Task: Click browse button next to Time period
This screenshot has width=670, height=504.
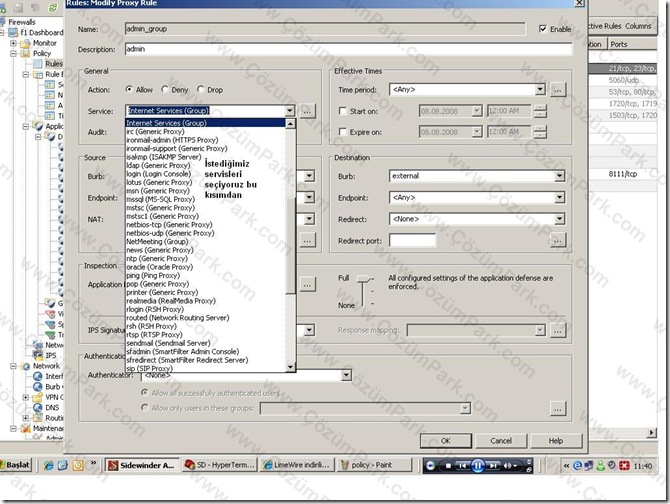Action: click(x=558, y=90)
